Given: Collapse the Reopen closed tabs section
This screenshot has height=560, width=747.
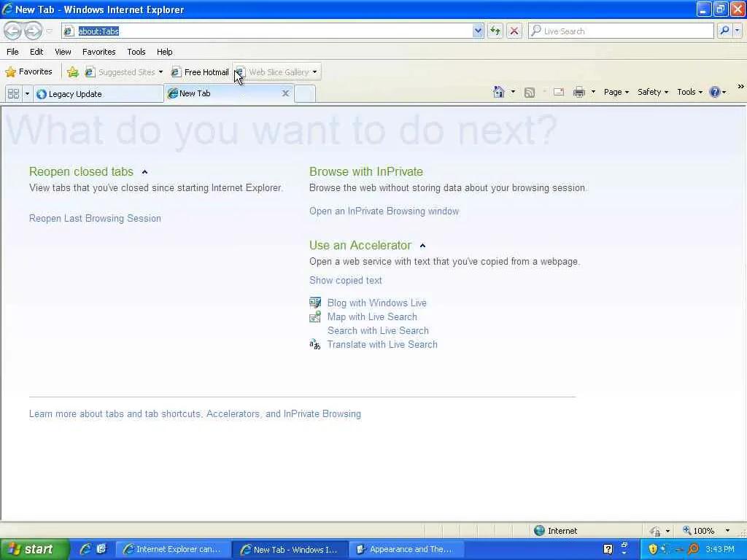Looking at the screenshot, I should coord(145,172).
